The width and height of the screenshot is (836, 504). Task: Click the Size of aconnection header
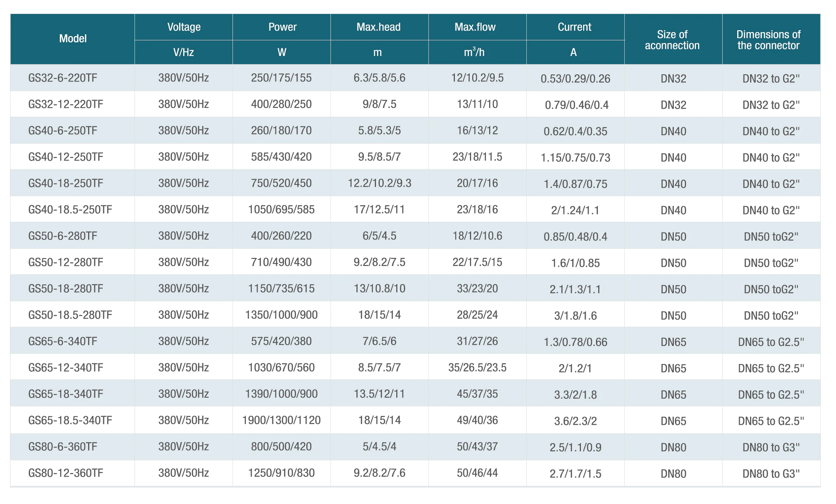click(673, 39)
